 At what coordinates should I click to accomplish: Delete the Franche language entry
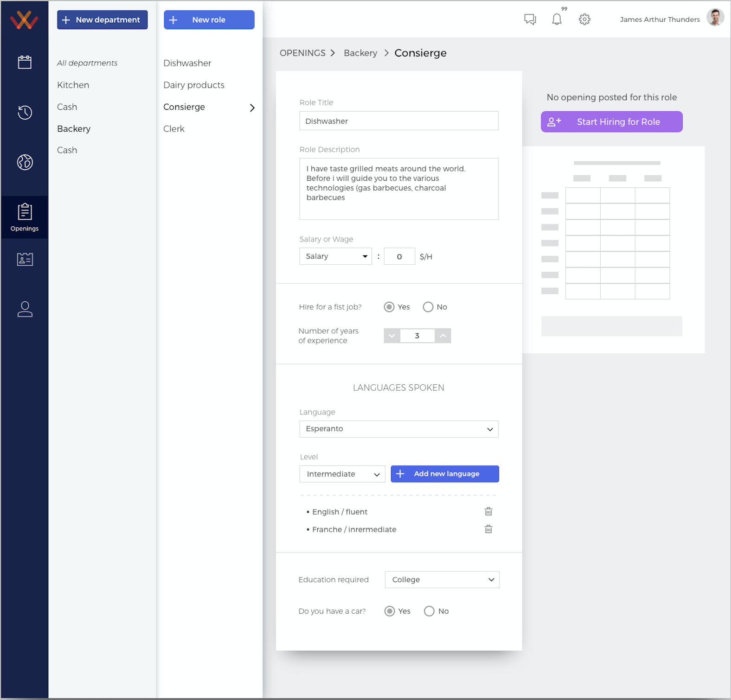click(488, 529)
